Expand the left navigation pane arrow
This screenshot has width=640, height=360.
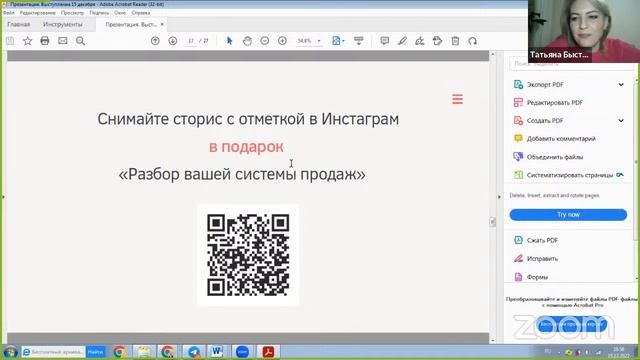pos(3,197)
